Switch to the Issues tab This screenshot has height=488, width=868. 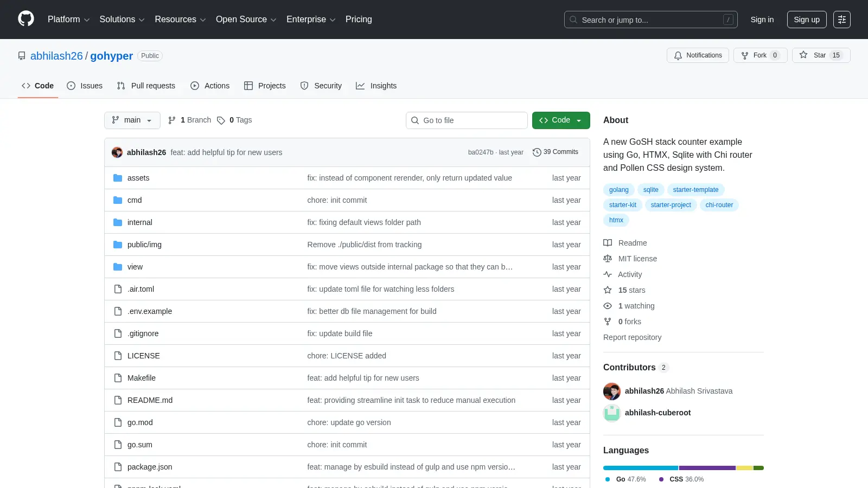85,86
